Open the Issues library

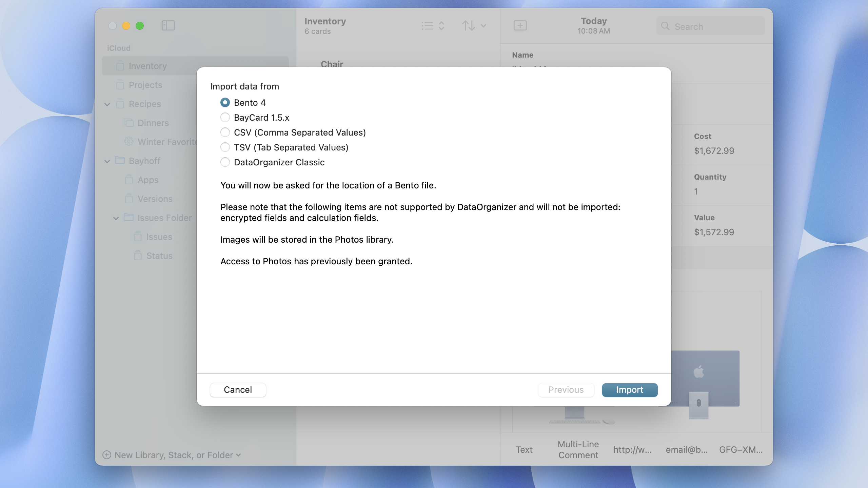(159, 237)
